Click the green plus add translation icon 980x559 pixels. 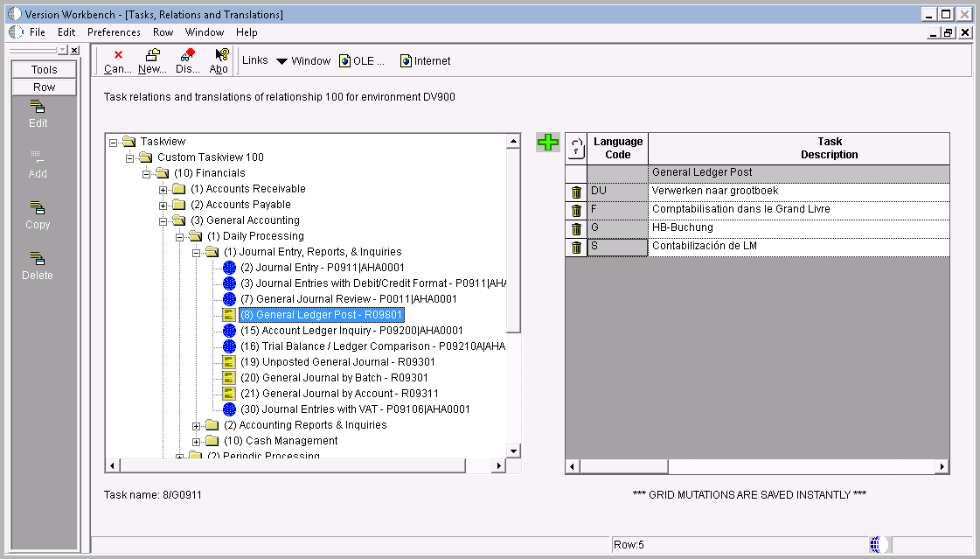[x=548, y=143]
